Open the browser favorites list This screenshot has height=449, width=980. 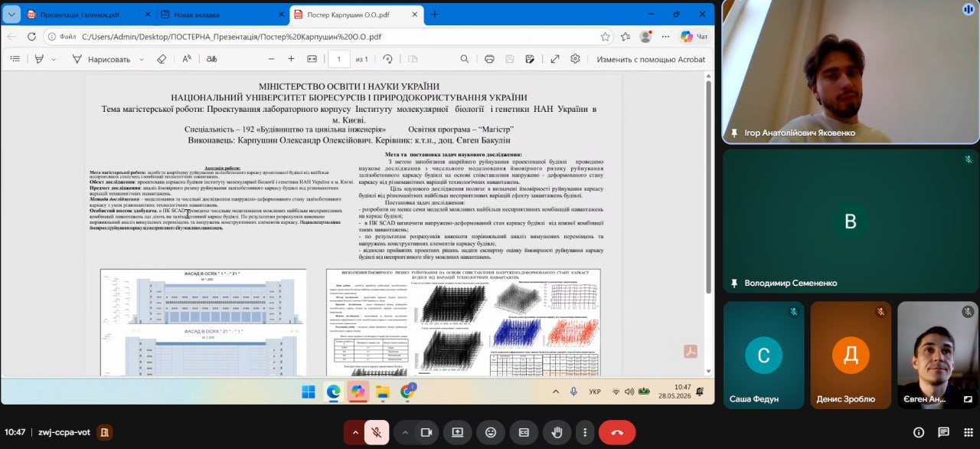(x=626, y=36)
